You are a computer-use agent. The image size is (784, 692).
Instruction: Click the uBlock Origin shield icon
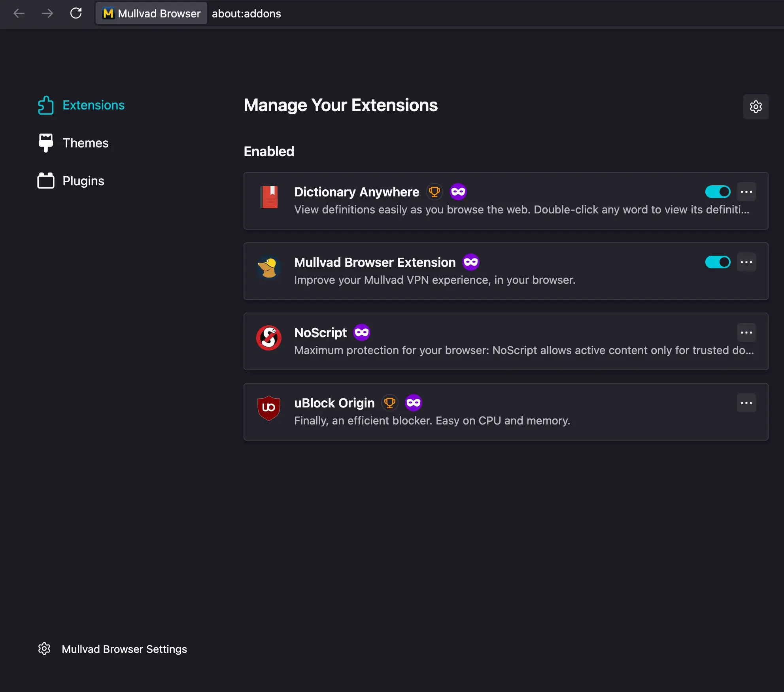269,408
